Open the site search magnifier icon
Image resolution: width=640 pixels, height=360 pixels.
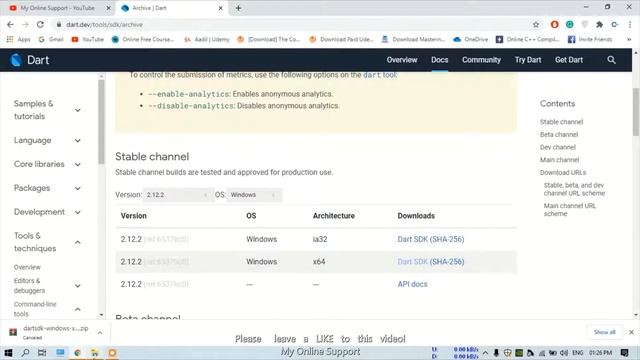[611, 60]
